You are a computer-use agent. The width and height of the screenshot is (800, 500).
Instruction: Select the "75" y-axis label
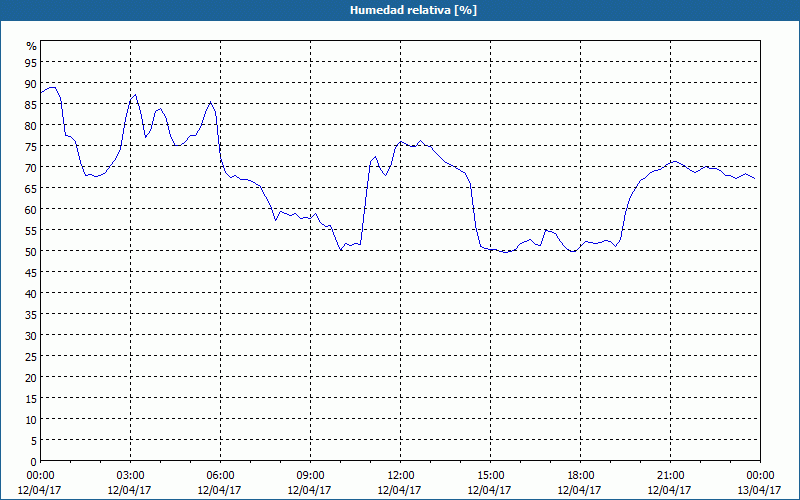click(31, 146)
